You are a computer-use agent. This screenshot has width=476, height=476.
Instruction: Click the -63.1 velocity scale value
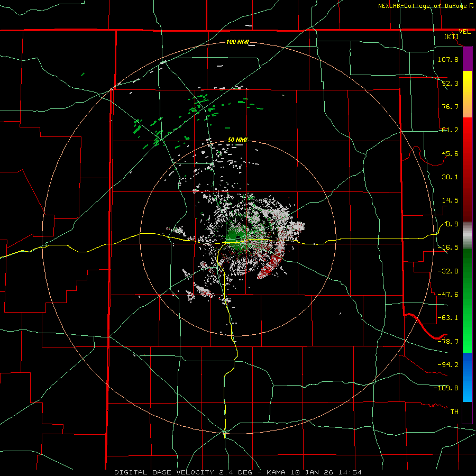click(x=448, y=318)
